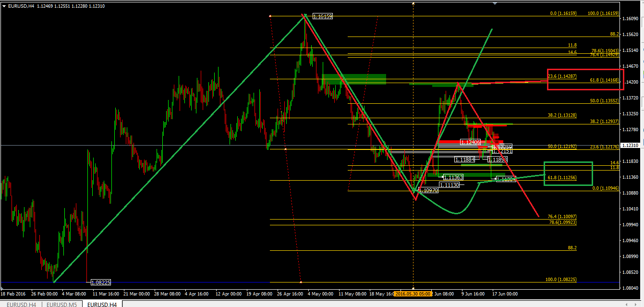
Task: Click the 17 Jun 00:00 time axis label
Action: [x=504, y=293]
